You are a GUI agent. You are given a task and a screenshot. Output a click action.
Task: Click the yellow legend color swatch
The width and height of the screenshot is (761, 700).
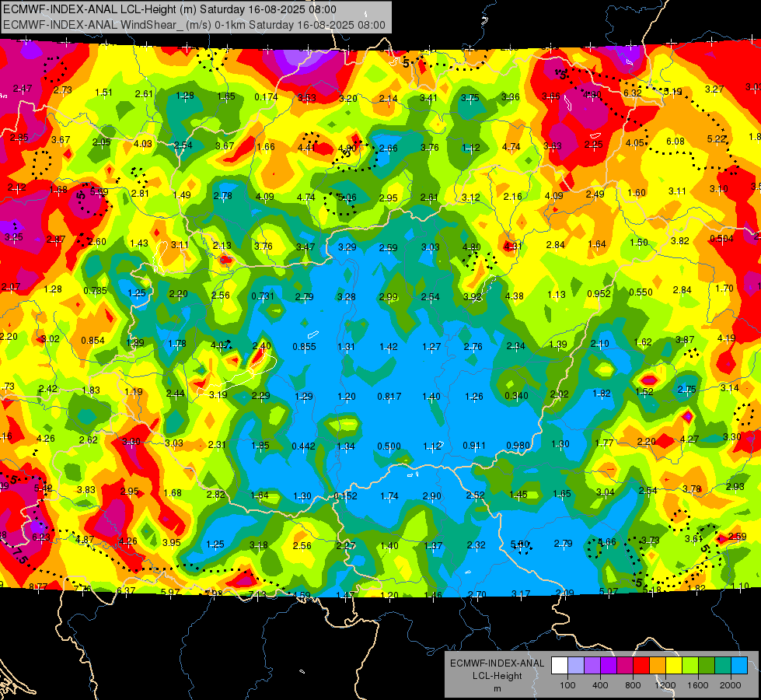(x=674, y=666)
